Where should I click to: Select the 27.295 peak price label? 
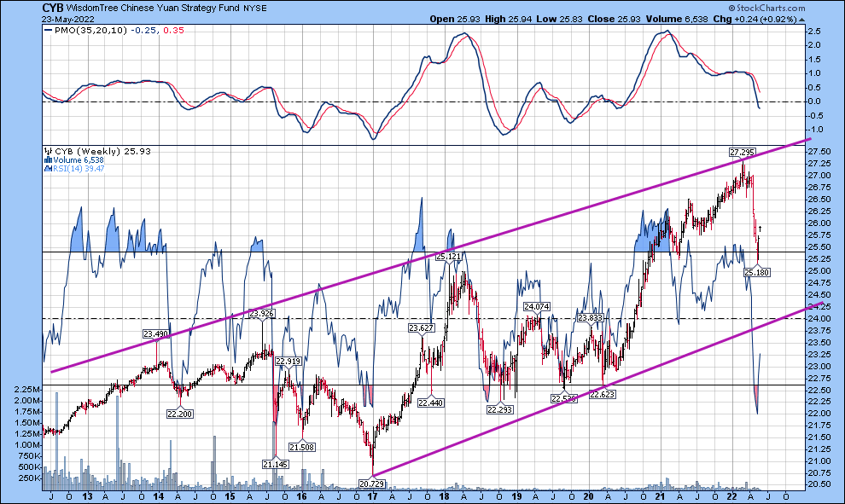coord(742,152)
